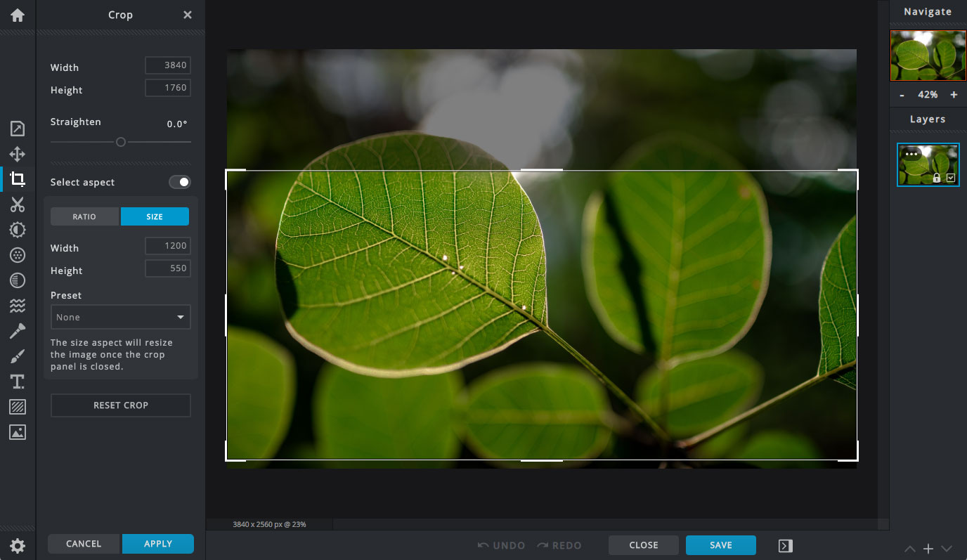Select the Arrange move tool

[18, 154]
